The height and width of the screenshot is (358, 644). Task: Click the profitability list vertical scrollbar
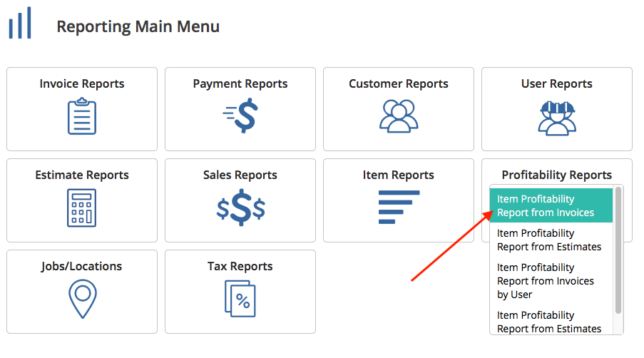618,250
